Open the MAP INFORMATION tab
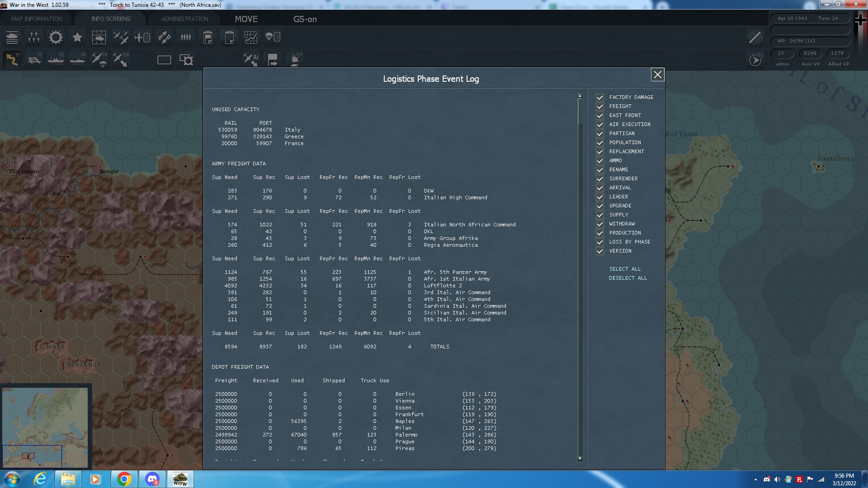 (x=37, y=19)
